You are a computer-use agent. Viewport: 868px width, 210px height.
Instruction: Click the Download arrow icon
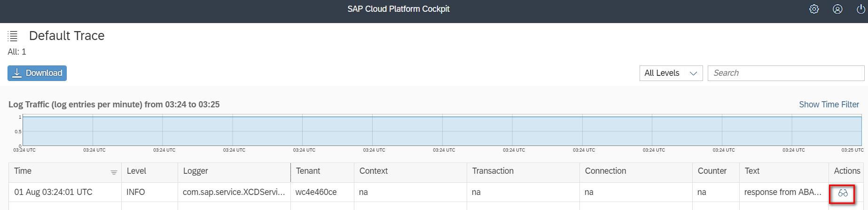coord(17,73)
